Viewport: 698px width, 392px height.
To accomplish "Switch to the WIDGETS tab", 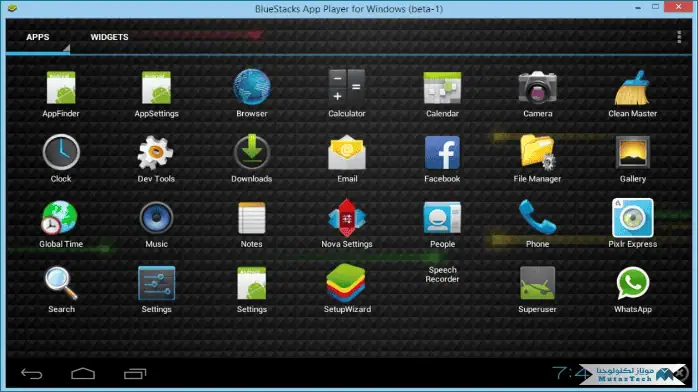I will 110,37.
